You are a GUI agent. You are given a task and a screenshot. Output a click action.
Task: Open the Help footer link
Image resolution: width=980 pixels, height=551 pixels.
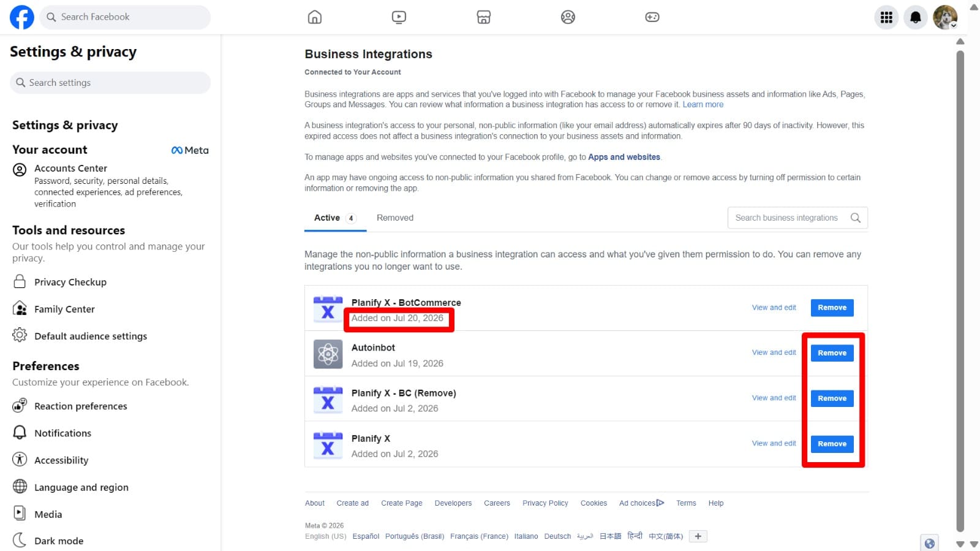(x=716, y=503)
